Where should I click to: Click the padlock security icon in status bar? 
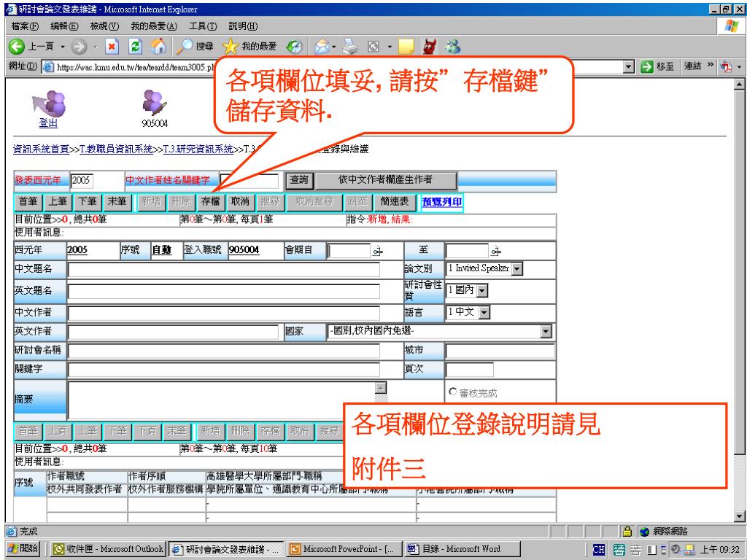pyautogui.click(x=627, y=531)
